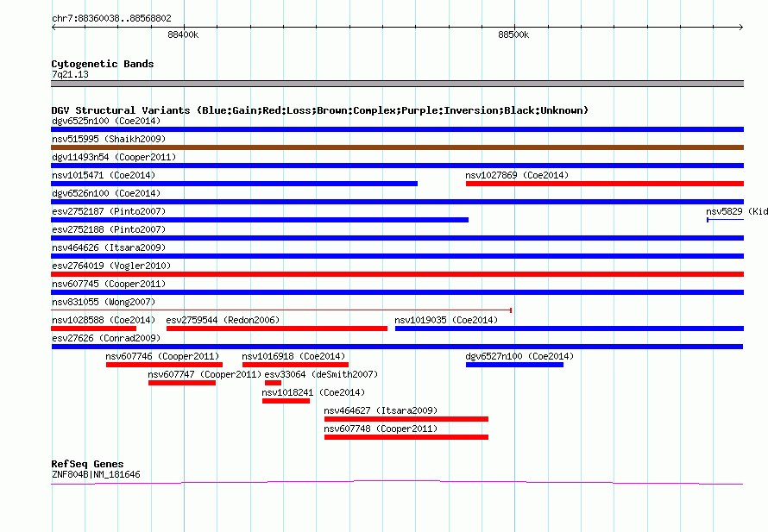
Task: Click the red nsv1028588 loss bar
Action: point(93,329)
